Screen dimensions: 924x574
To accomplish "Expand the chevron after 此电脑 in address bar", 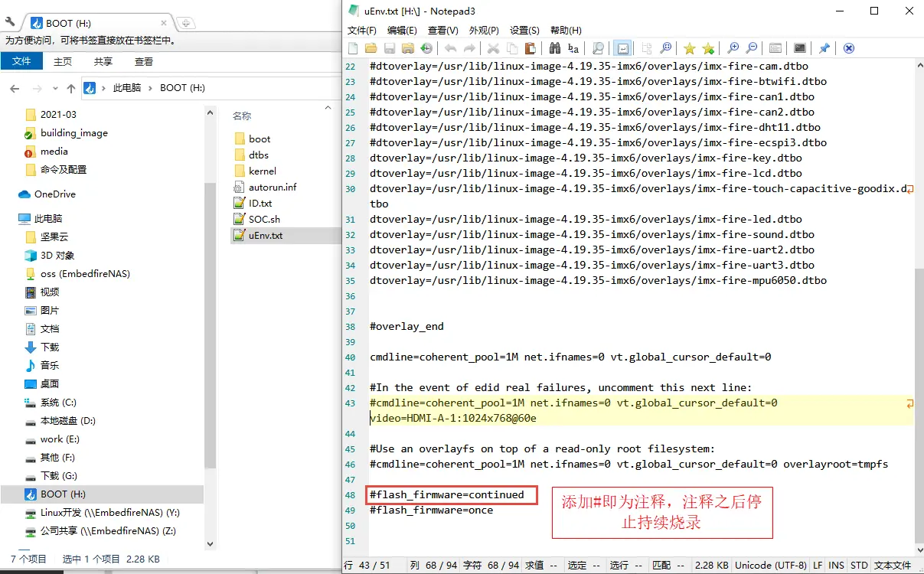I will coord(151,88).
